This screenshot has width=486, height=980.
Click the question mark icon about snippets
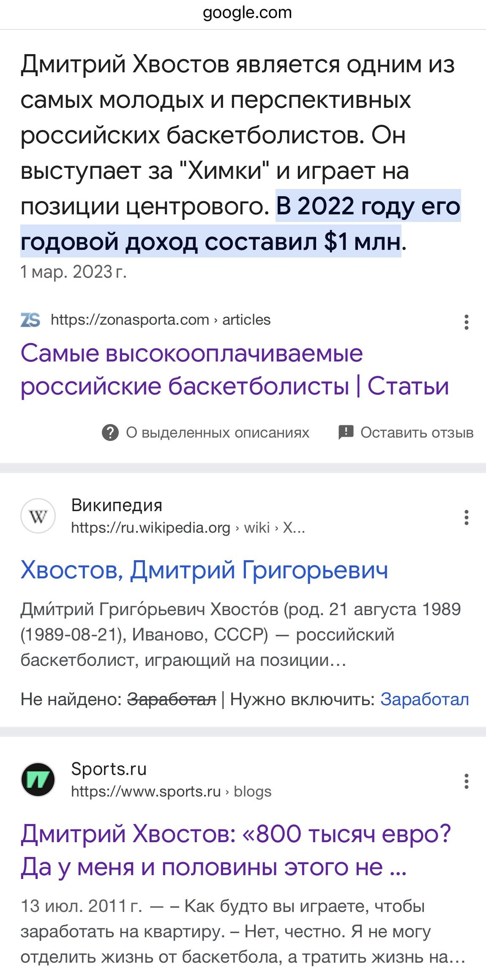click(x=110, y=433)
